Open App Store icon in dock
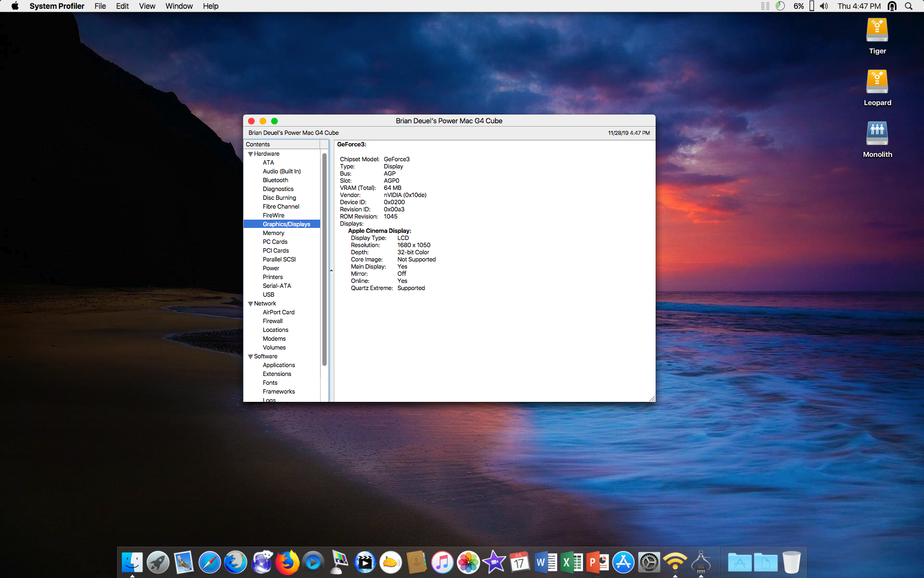Image resolution: width=924 pixels, height=578 pixels. pos(623,563)
